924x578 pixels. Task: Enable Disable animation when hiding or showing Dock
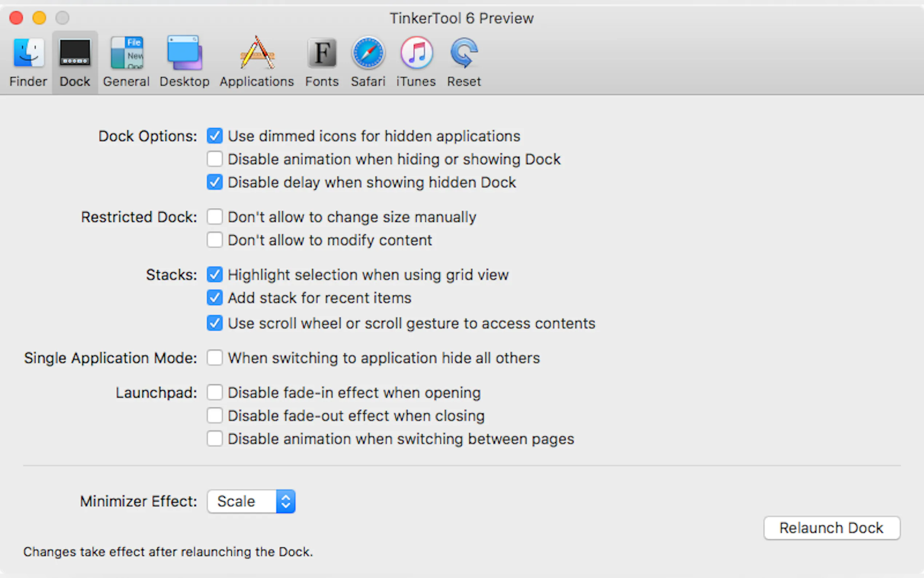tap(215, 159)
